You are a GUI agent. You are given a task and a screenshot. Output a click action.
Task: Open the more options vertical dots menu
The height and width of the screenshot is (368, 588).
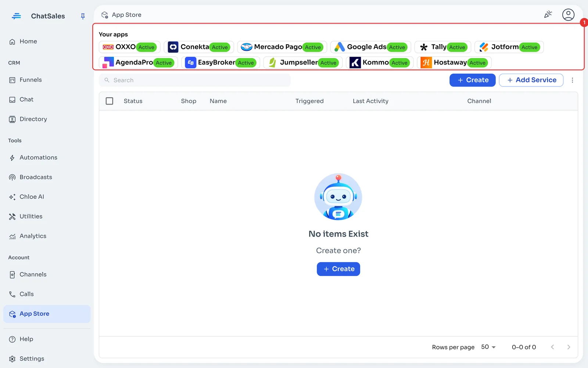[572, 80]
